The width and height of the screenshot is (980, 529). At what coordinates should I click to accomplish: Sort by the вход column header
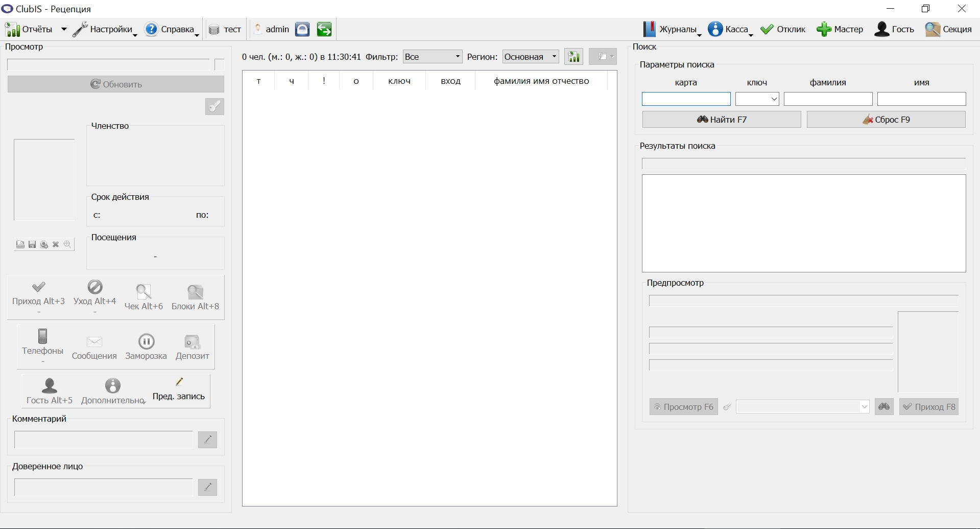[450, 81]
